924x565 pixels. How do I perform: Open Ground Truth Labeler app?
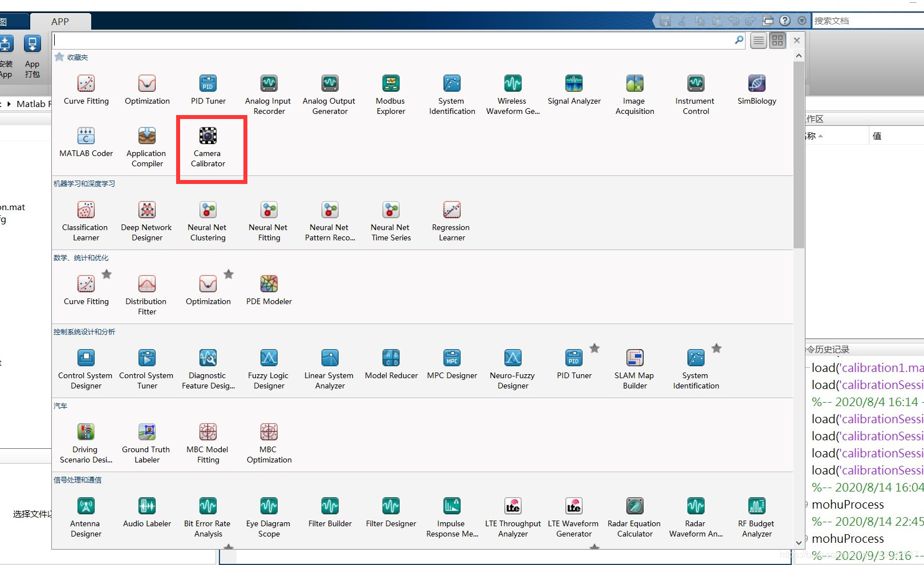(x=146, y=443)
